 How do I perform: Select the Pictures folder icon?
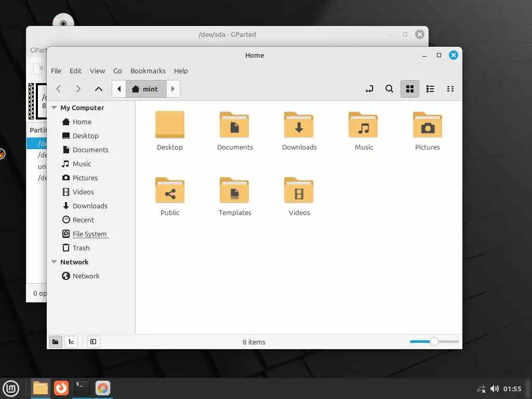(428, 125)
